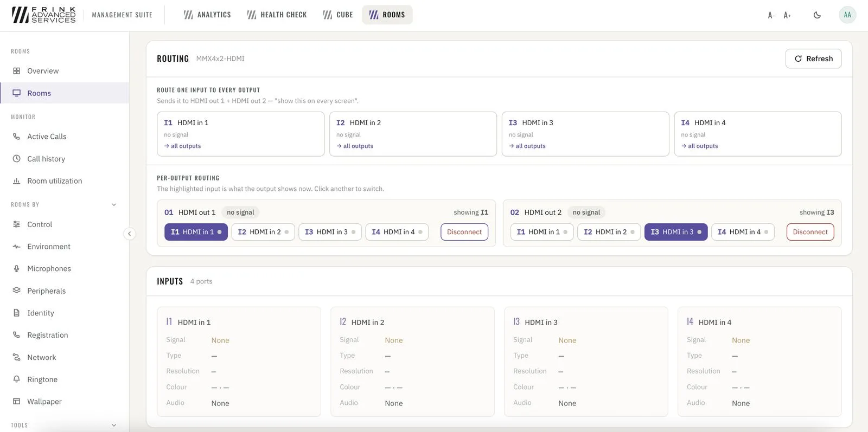Click the Active Calls phone icon
The image size is (868, 432).
pos(17,137)
